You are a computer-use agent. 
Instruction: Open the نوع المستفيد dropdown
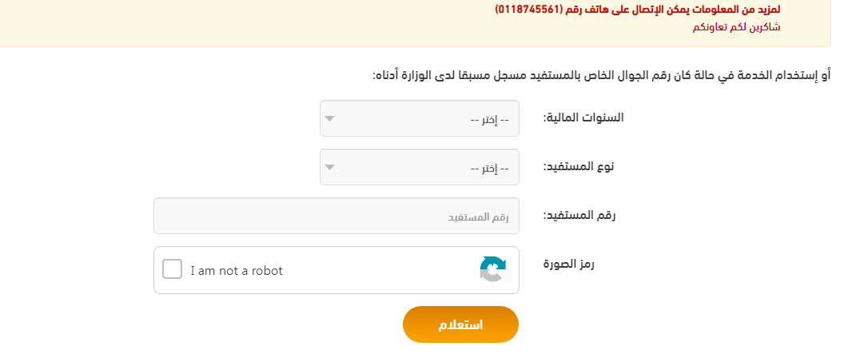420,167
